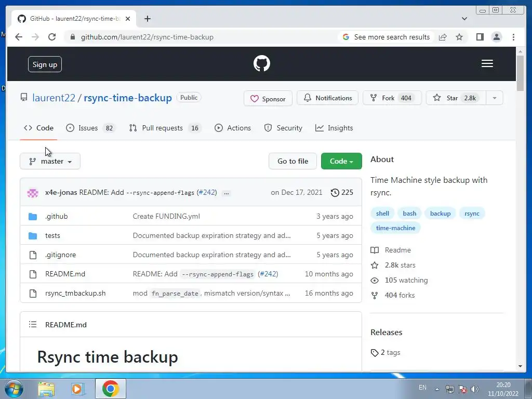Click the .github folder icon
The image size is (532, 399).
[x=33, y=217]
